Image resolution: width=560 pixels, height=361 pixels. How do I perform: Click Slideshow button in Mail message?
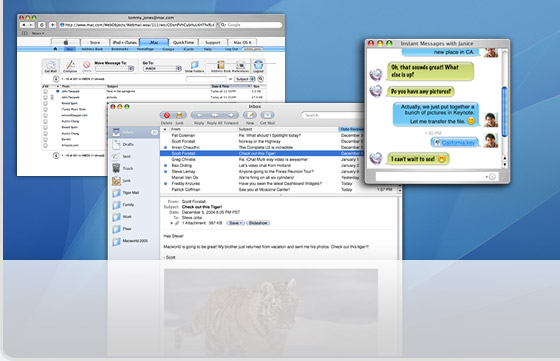(258, 223)
